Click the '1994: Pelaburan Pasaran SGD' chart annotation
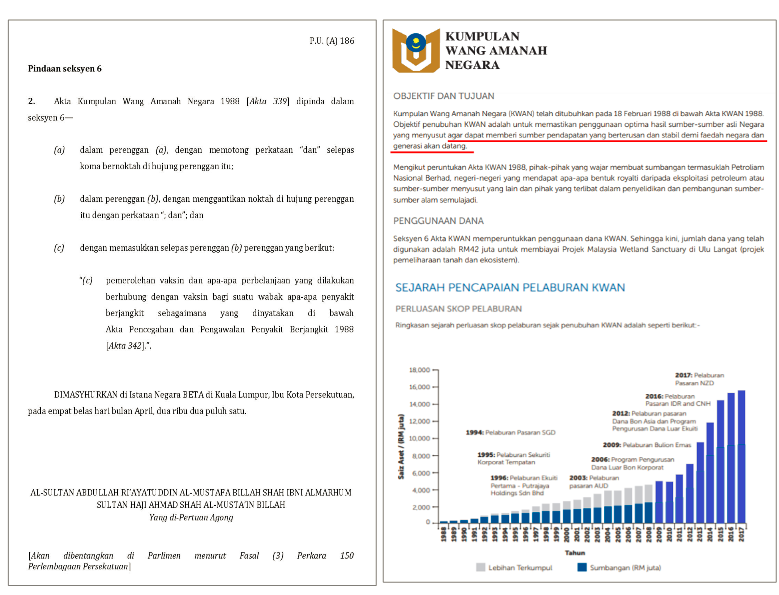Image resolution: width=779 pixels, height=595 pixels. tap(510, 433)
